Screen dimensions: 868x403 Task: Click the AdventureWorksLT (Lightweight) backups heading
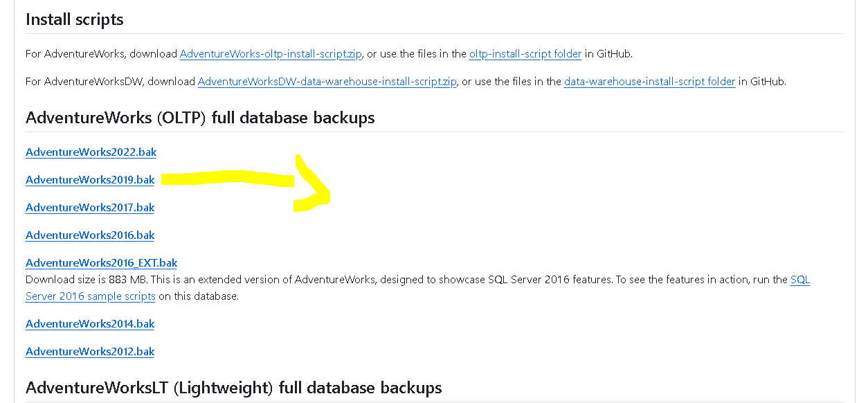[233, 387]
